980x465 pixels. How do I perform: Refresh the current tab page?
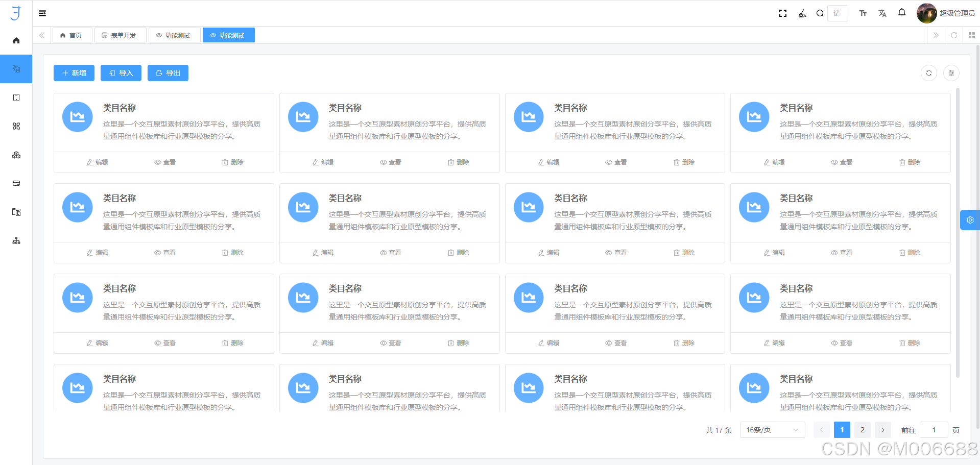point(954,35)
